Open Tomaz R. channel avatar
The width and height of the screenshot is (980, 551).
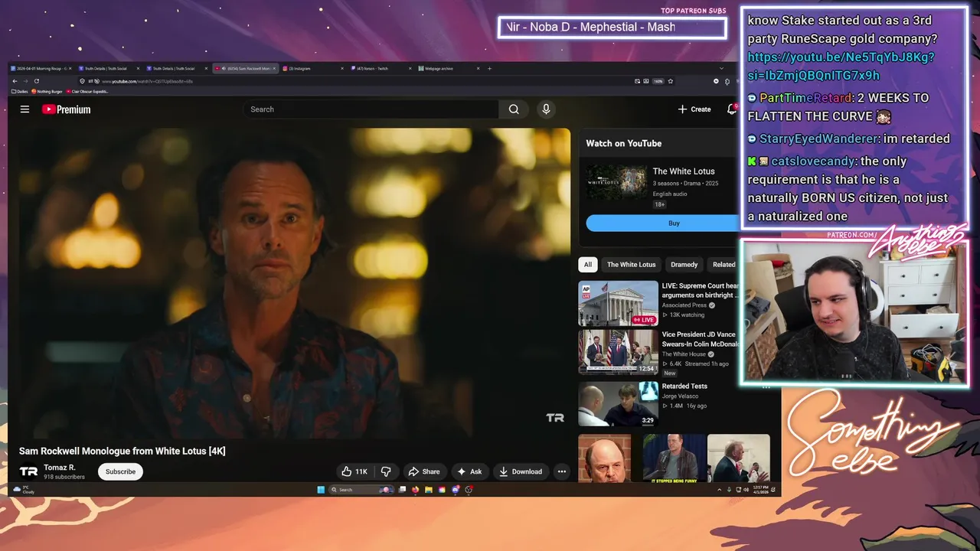pos(28,471)
